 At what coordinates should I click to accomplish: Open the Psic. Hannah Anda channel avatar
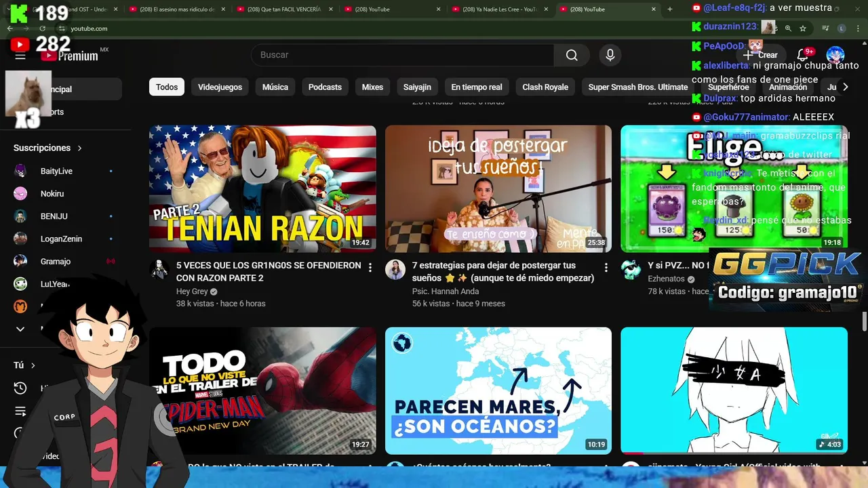(x=395, y=270)
